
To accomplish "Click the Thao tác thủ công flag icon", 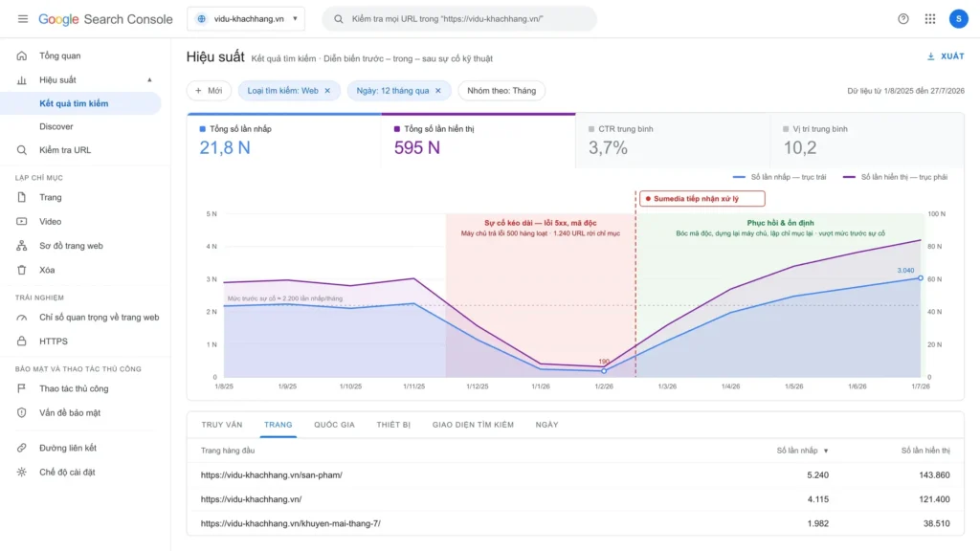I will click(22, 388).
